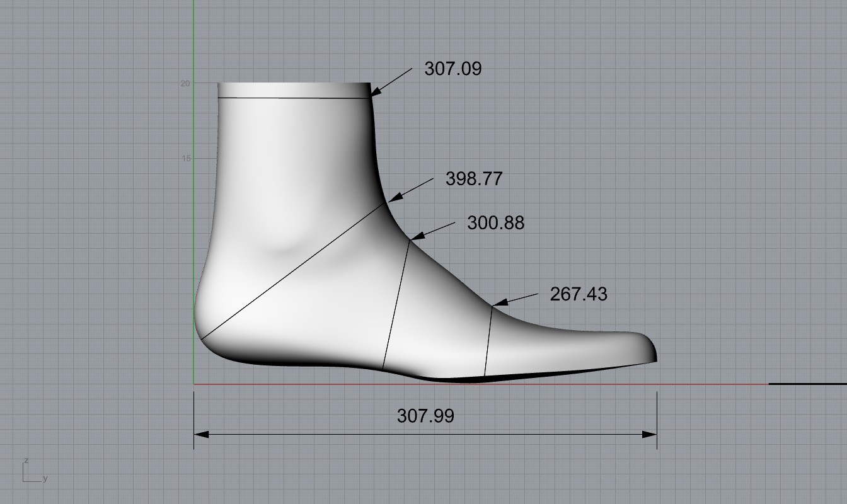Click the 307.99 foot length dimension text

click(x=425, y=416)
